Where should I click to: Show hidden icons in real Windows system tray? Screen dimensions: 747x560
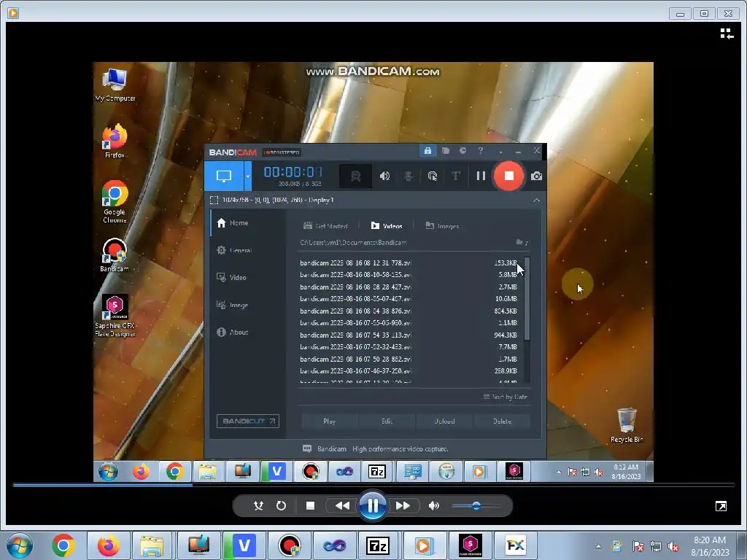click(x=598, y=546)
